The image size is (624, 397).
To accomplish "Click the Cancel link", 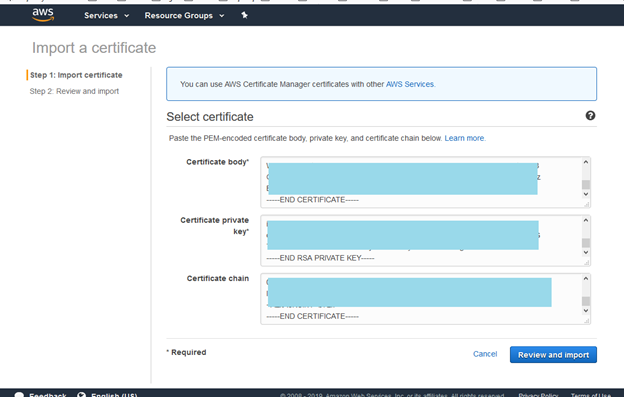I will tap(485, 354).
